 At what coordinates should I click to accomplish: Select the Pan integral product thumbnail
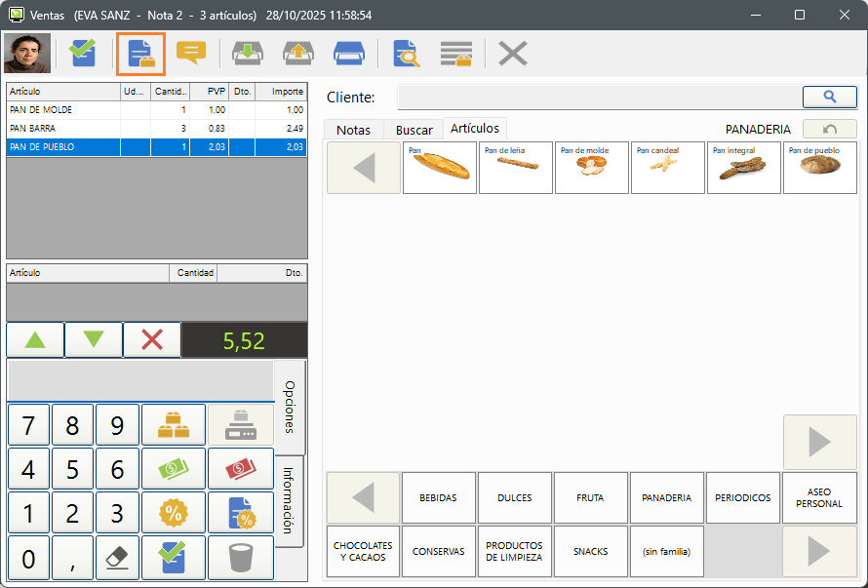pos(743,168)
